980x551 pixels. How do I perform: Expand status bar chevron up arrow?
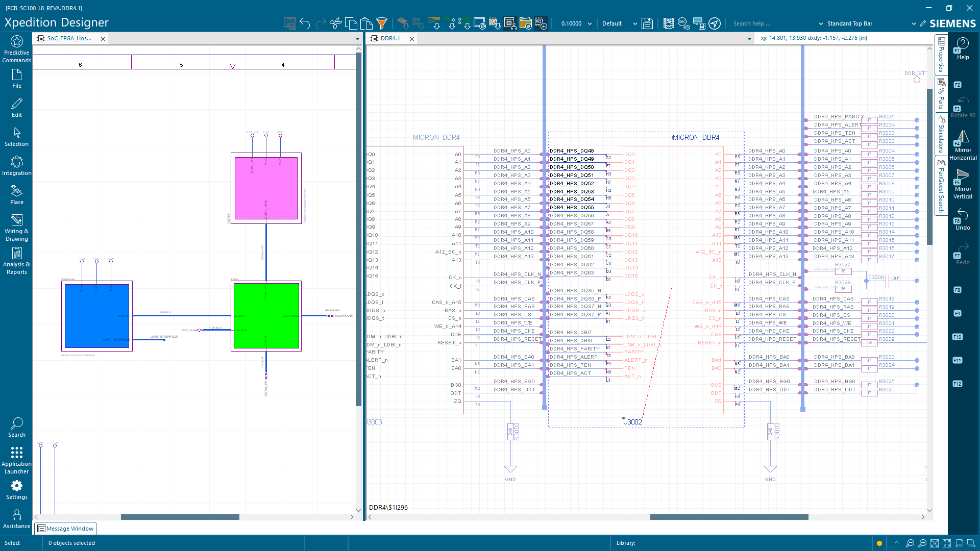click(x=897, y=543)
